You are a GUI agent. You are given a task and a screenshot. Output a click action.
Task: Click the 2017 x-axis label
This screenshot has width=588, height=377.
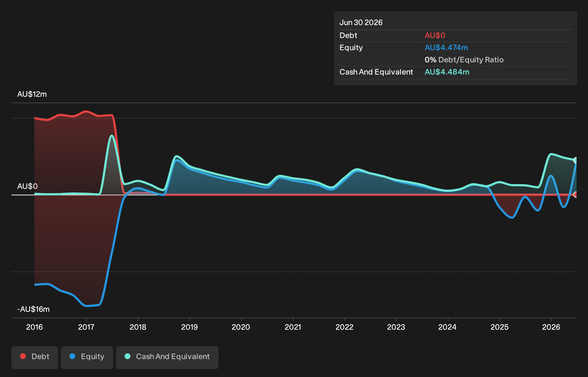point(86,327)
